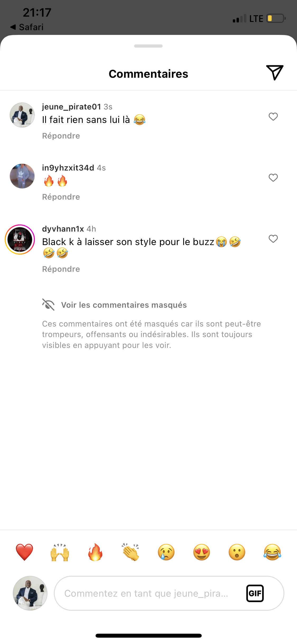The height and width of the screenshot is (644, 297).
Task: Like in9yhzxit34d's fire emoji comment
Action: pos(273,178)
